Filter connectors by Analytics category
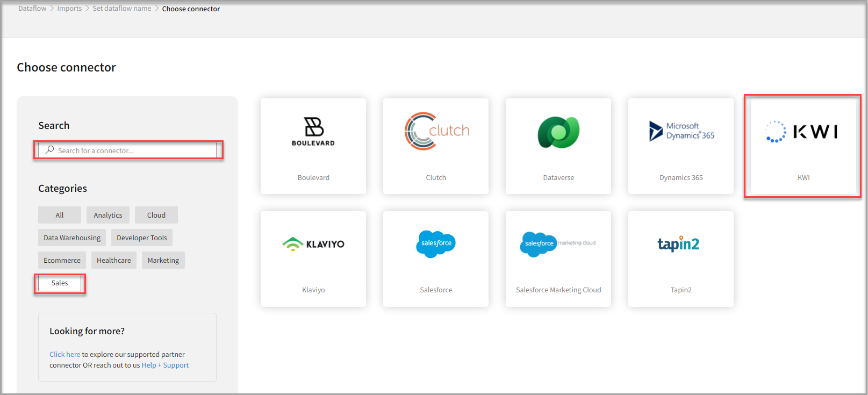Image resolution: width=868 pixels, height=395 pixels. click(x=108, y=215)
